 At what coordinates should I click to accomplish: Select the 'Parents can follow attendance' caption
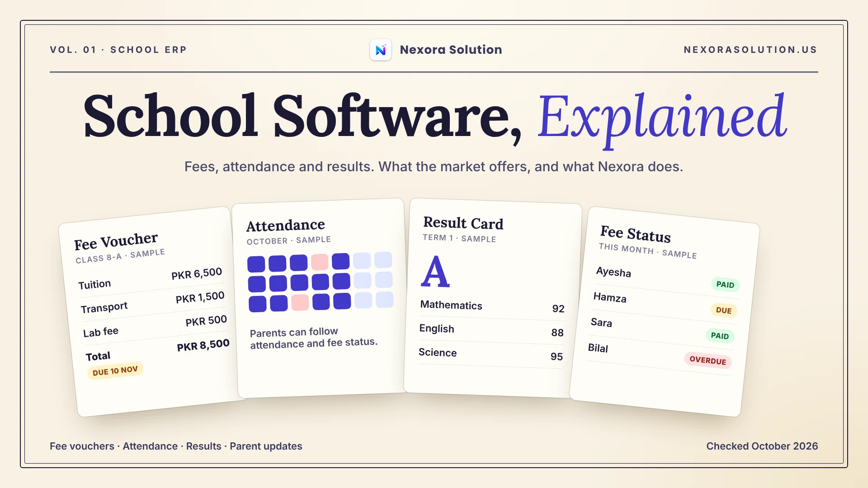pyautogui.click(x=314, y=338)
